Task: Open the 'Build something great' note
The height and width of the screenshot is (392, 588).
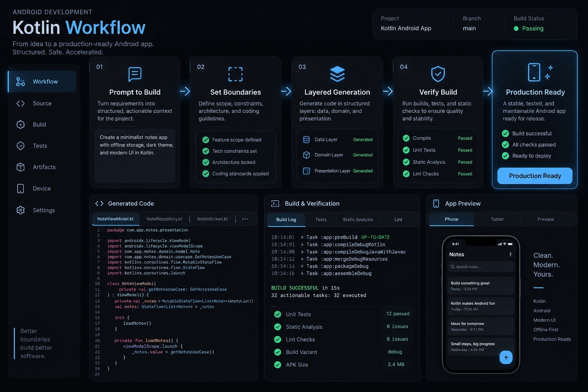Action: (x=481, y=286)
